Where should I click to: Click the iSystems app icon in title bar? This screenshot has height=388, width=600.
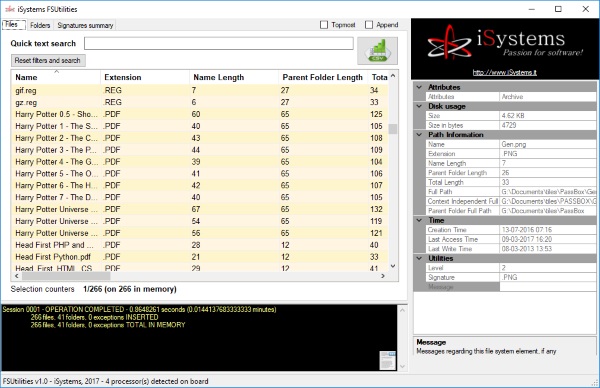point(9,9)
